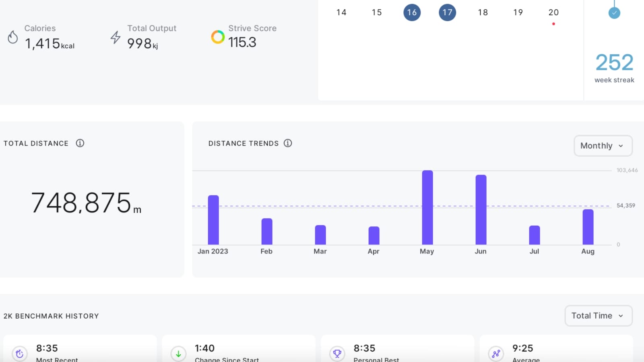Click the Jan 2023 distance bar
644x362 pixels.
(213, 220)
